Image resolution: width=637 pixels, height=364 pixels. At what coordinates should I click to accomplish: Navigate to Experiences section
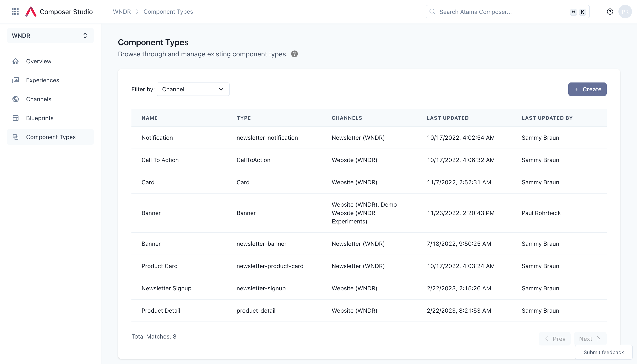pyautogui.click(x=42, y=80)
